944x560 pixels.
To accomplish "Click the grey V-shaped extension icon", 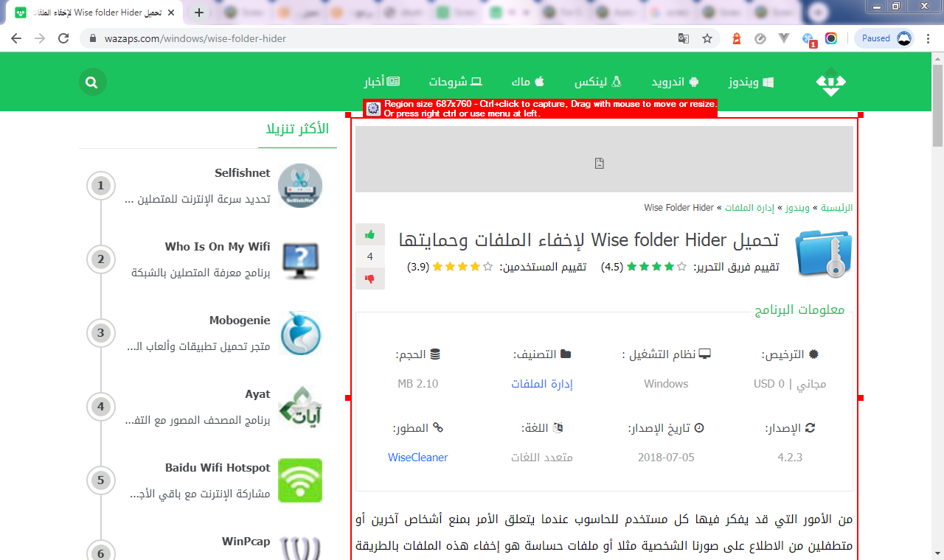I will point(784,38).
